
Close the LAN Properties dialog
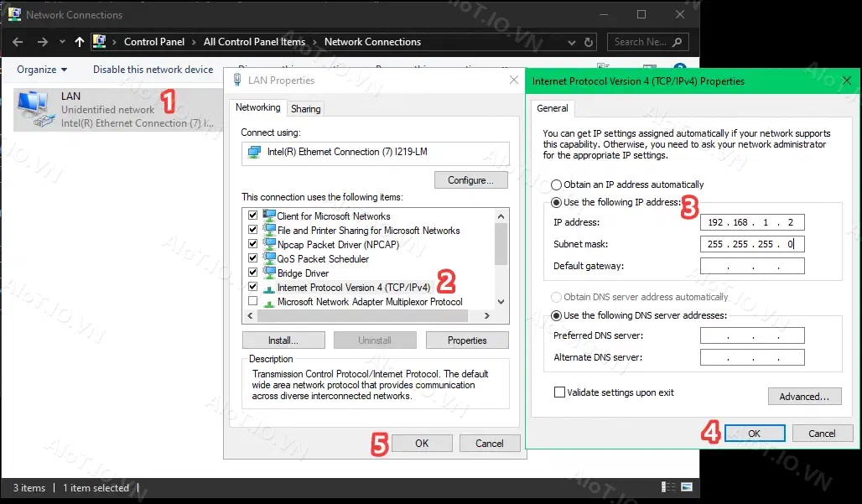point(514,80)
